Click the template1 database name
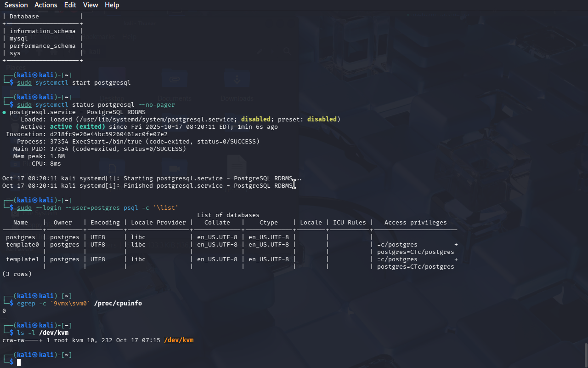Viewport: 588px width, 368px height. point(23,259)
